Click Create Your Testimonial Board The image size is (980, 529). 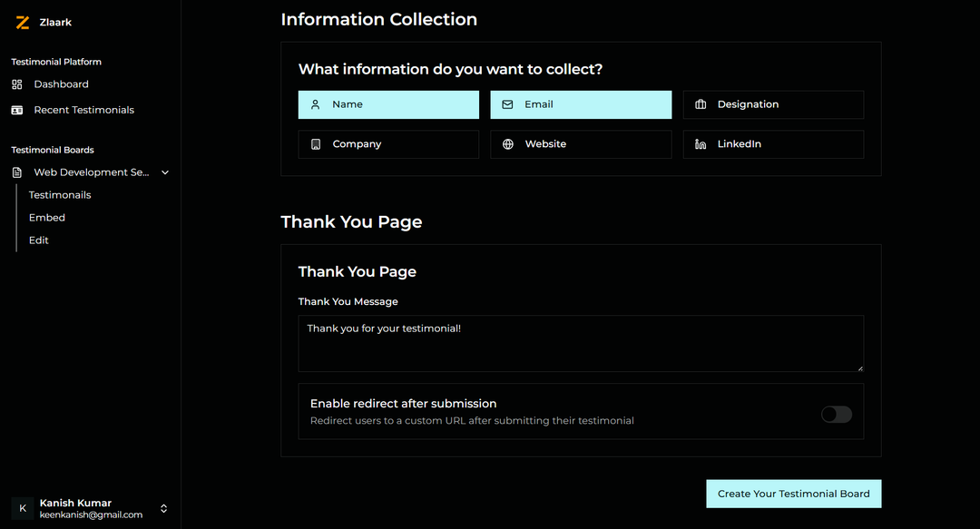coord(793,493)
